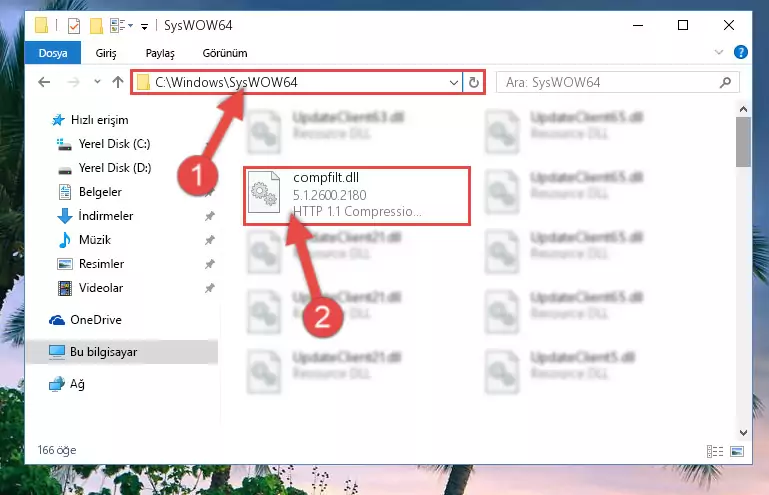Select Hızlı erişim in navigation pane
Viewport: 769px width, 495px height.
click(x=100, y=120)
